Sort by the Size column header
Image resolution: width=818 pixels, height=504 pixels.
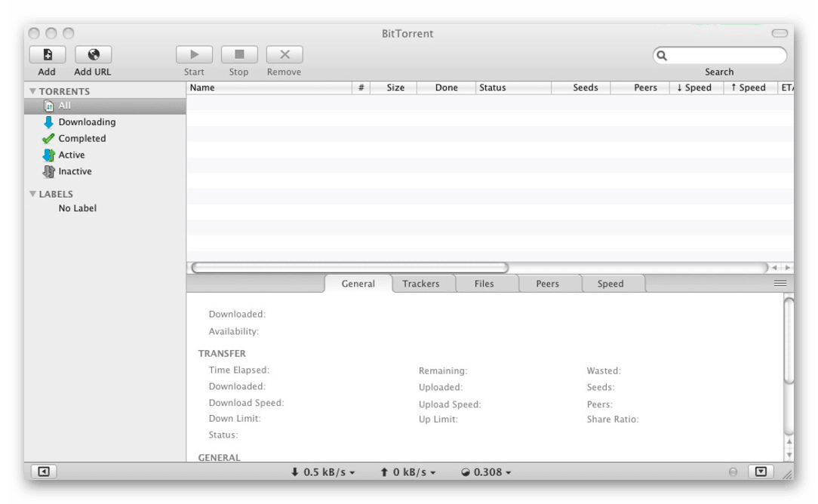click(394, 88)
